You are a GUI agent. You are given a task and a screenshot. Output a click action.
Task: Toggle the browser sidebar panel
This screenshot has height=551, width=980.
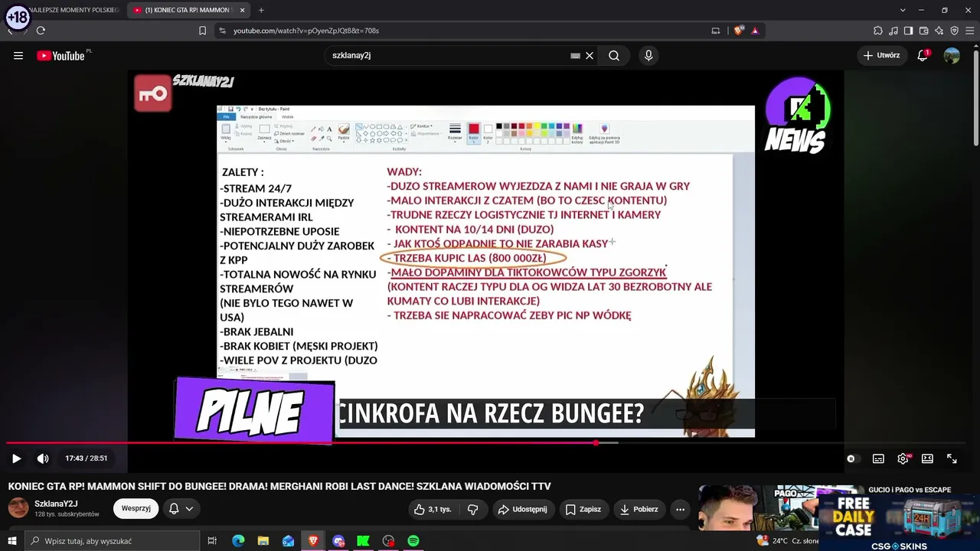[908, 31]
